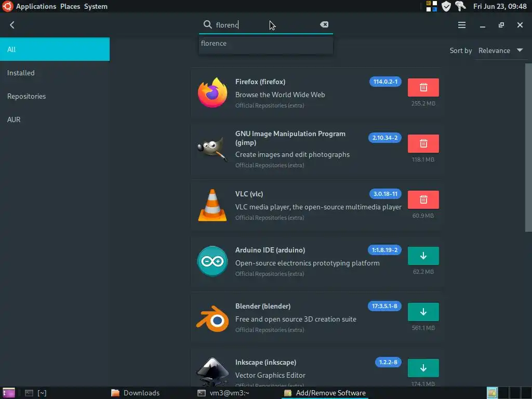
Task: Click the shield icon in the system tray
Action: point(446,6)
